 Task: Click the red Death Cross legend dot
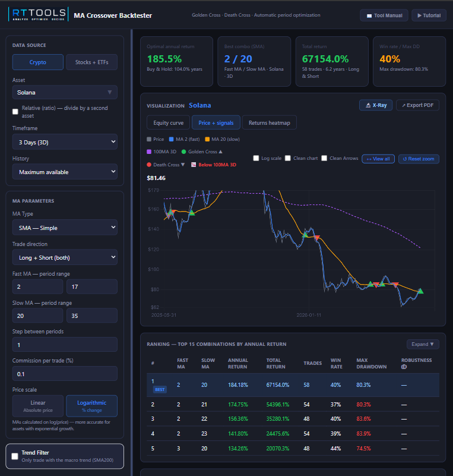[149, 165]
